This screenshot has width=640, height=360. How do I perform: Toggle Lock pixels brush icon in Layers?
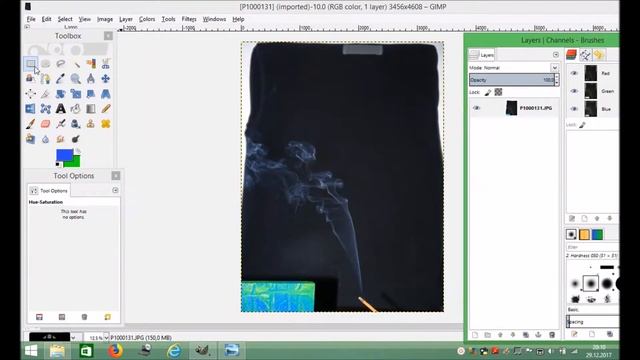tap(488, 92)
